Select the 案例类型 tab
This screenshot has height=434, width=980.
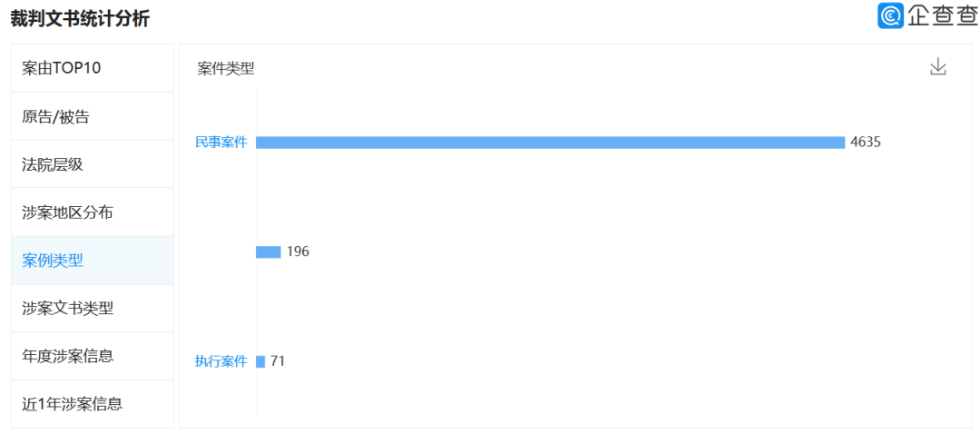click(53, 261)
